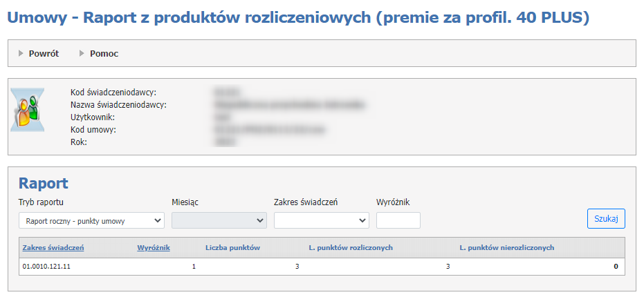The width and height of the screenshot is (644, 297).
Task: Click into the Wyróżnik input field
Action: 398,221
